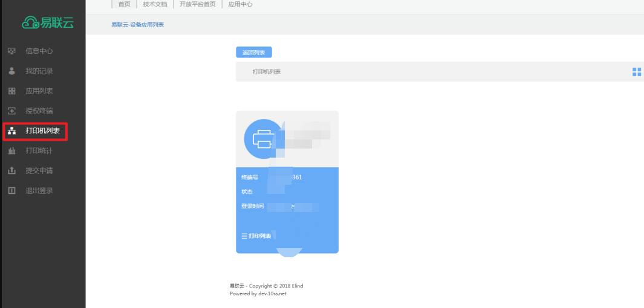Click the 状态 label on card

247,191
